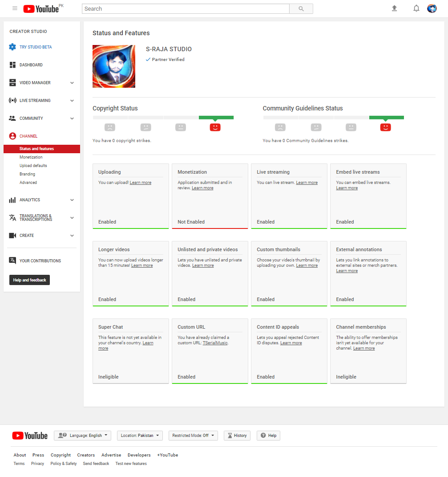Click the Create camera icon

(12, 236)
